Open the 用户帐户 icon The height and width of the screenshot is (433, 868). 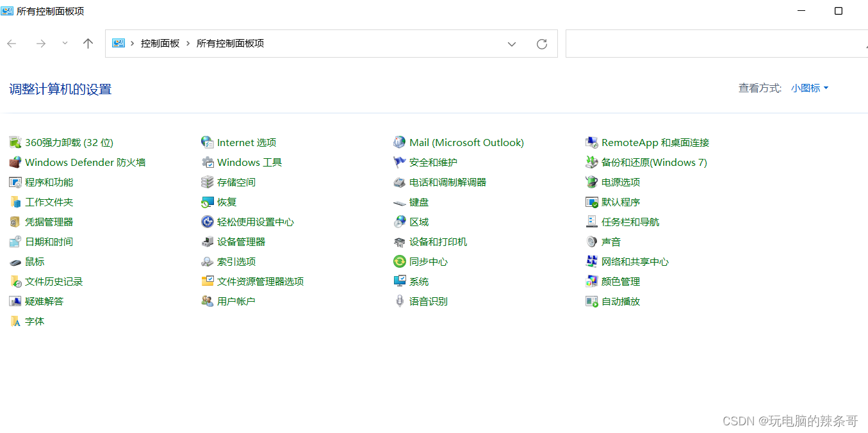pos(208,301)
